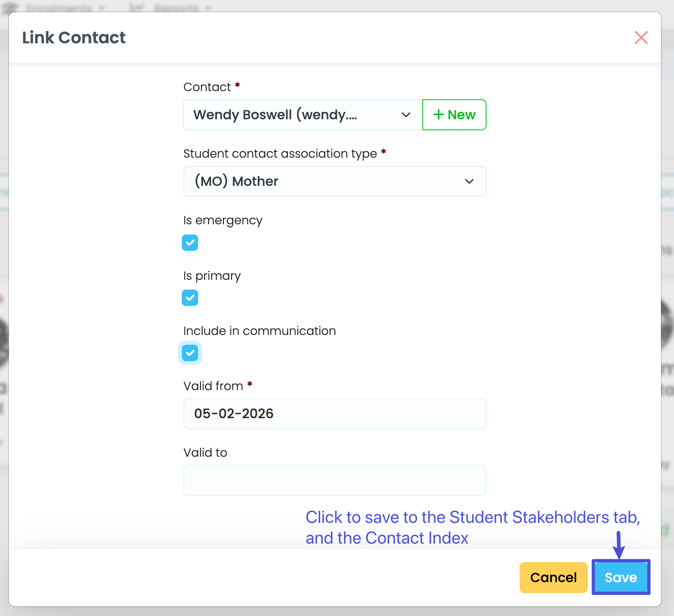Close the Link Contact dialog with the X

click(641, 38)
